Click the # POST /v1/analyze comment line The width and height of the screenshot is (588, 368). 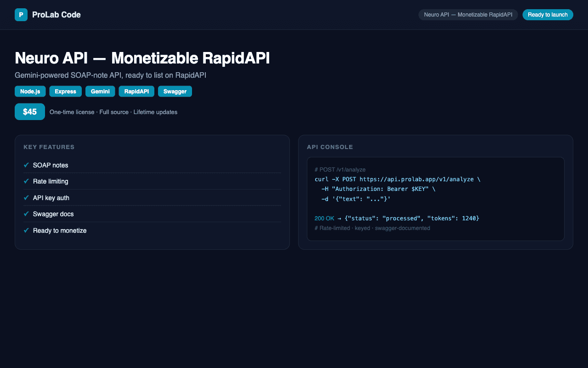(340, 170)
